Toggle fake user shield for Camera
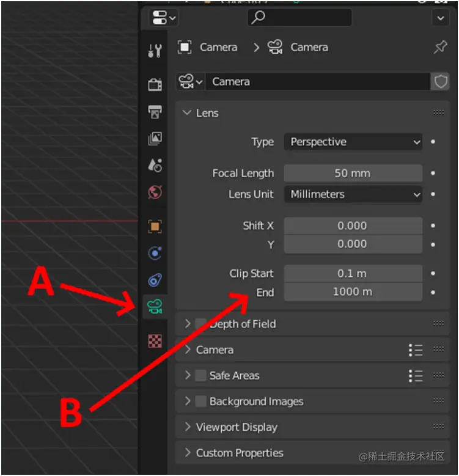This screenshot has width=459, height=476. click(x=441, y=81)
